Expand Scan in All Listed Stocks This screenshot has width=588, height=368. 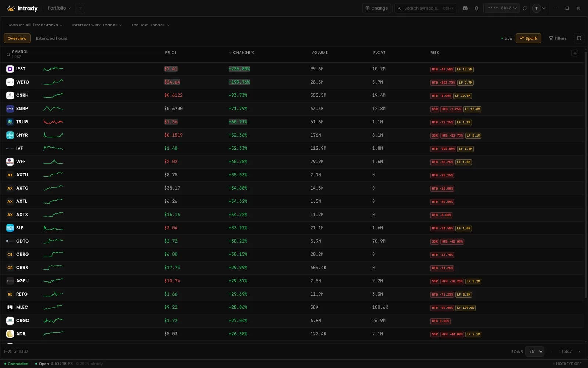coord(35,25)
